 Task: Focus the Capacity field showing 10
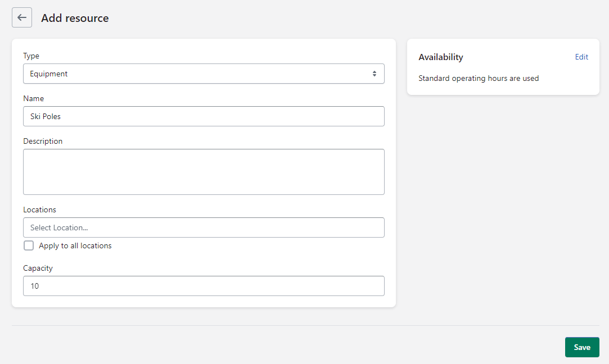coord(204,286)
